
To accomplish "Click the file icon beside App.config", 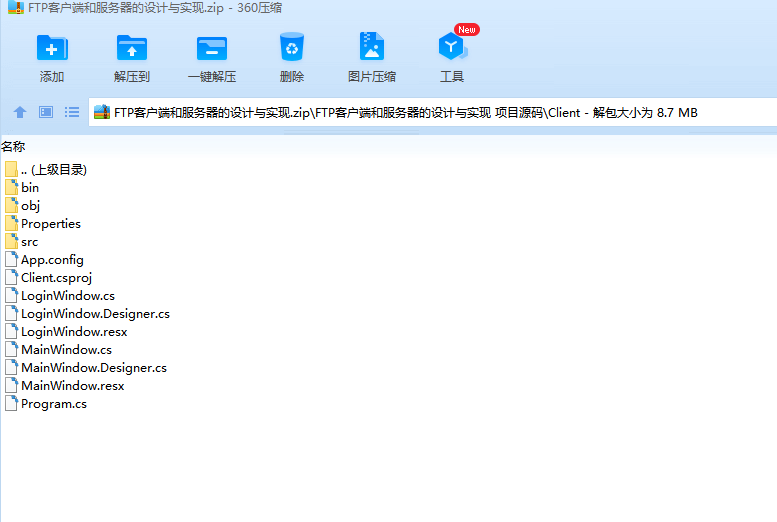I will click(x=11, y=259).
